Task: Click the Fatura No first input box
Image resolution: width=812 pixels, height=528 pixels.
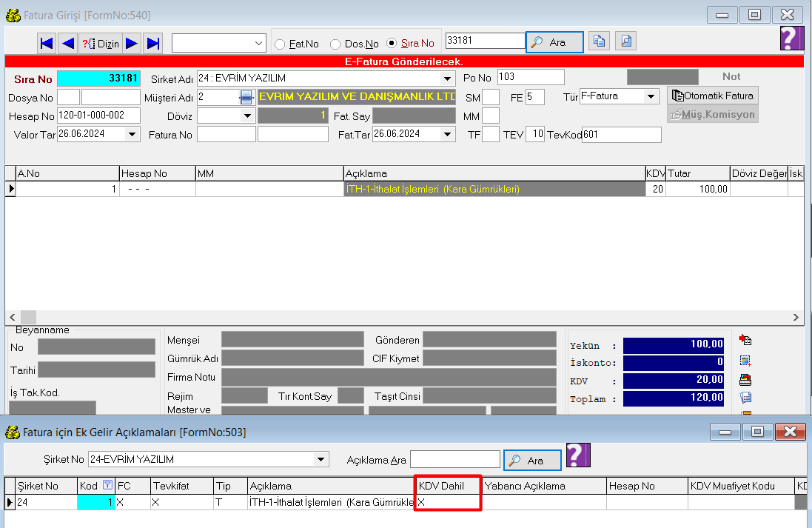Action: [x=227, y=134]
